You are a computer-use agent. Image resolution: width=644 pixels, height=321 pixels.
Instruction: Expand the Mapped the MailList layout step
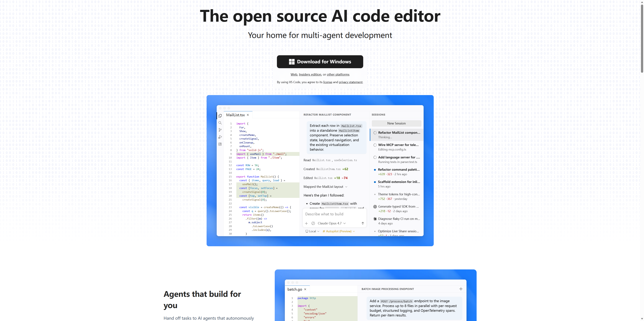point(326,187)
